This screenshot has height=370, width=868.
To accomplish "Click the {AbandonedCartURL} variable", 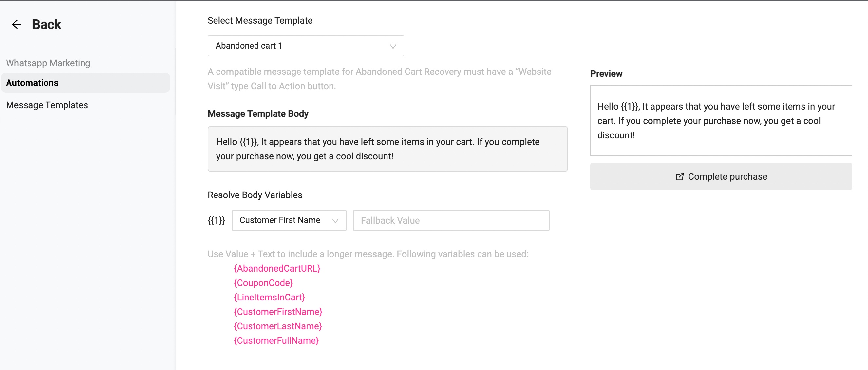I will [277, 268].
